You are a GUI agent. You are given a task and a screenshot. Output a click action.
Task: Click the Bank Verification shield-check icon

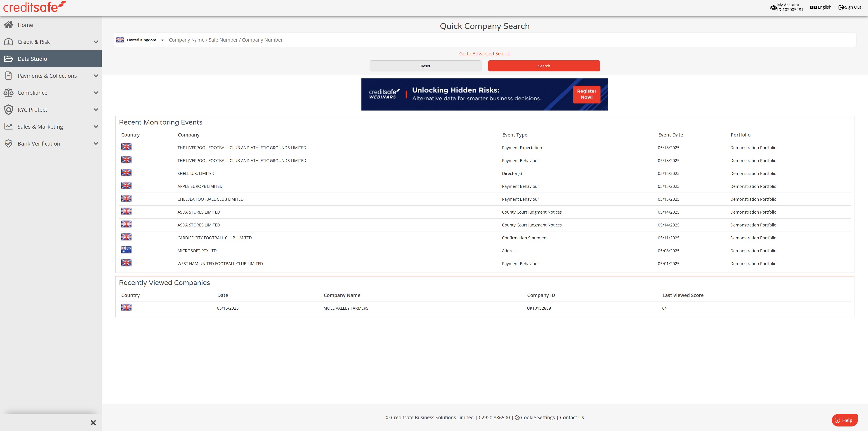click(8, 144)
